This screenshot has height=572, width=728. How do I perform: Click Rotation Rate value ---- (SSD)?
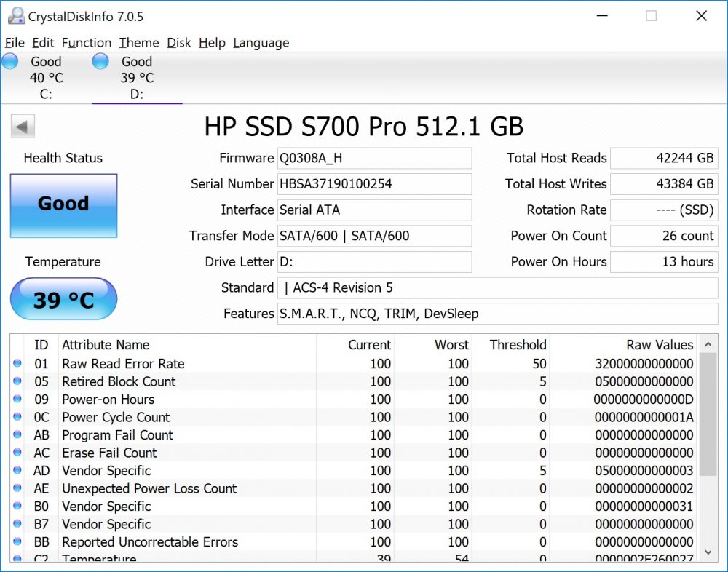[x=664, y=210]
